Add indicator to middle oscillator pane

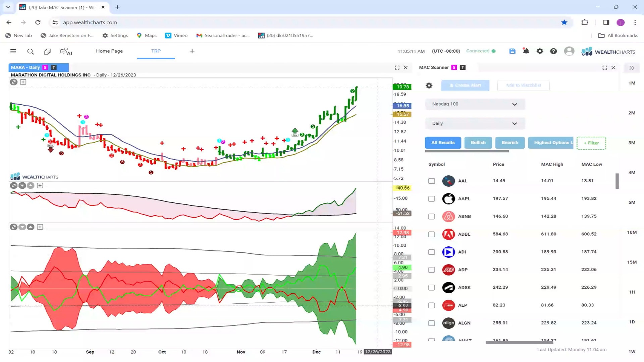pos(40,186)
